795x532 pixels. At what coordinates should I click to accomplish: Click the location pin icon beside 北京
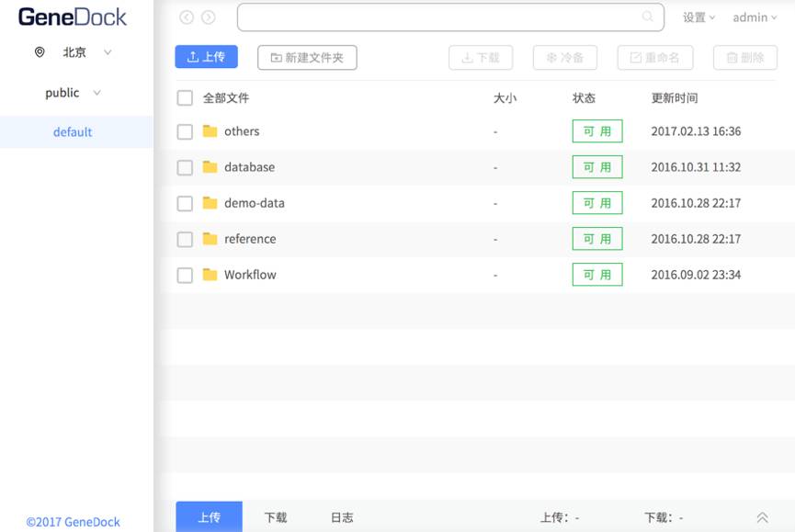pyautogui.click(x=40, y=52)
